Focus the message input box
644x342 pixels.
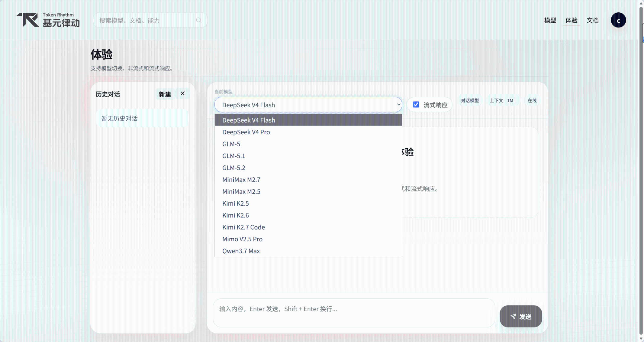[354, 313]
